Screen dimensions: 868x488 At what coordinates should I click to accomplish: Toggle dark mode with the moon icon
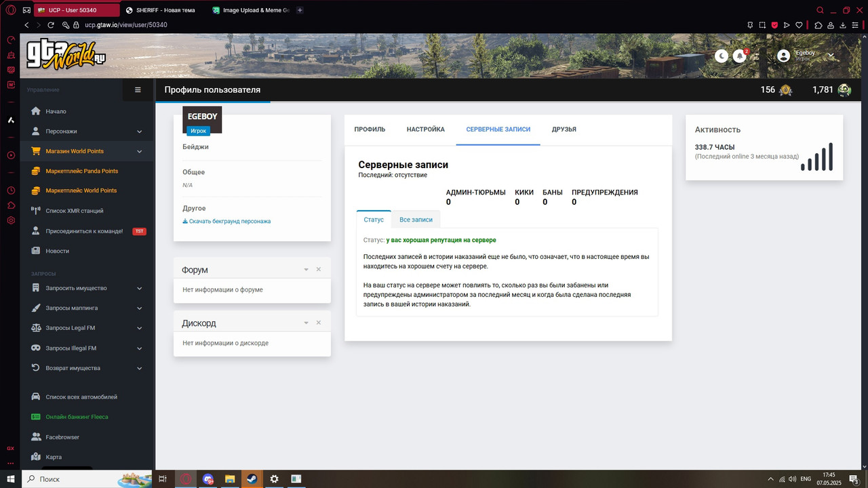[722, 56]
